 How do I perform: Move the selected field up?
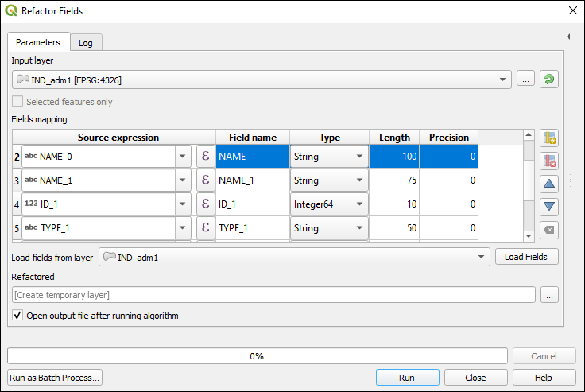click(549, 184)
